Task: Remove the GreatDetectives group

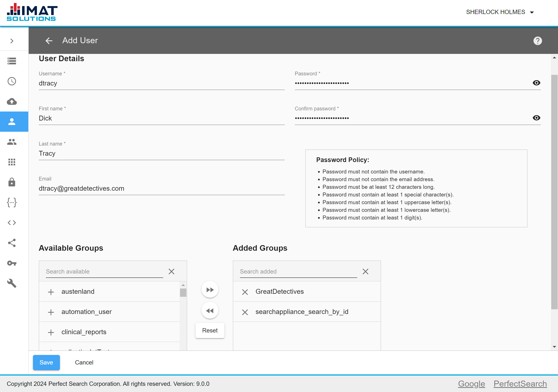Action: pos(245,292)
